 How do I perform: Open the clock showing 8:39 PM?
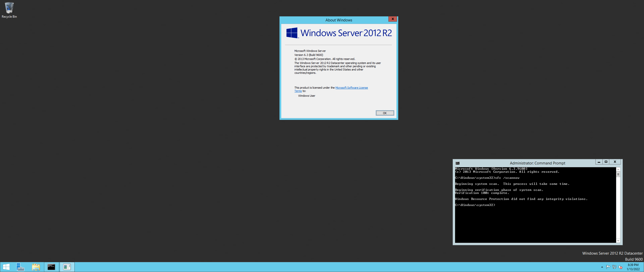633,267
